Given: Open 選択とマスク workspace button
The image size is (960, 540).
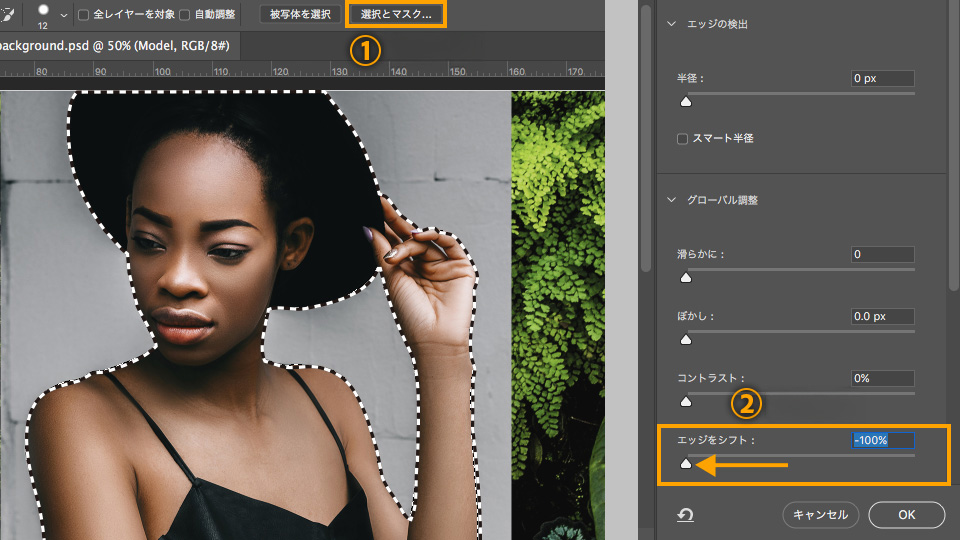Looking at the screenshot, I should [x=396, y=14].
